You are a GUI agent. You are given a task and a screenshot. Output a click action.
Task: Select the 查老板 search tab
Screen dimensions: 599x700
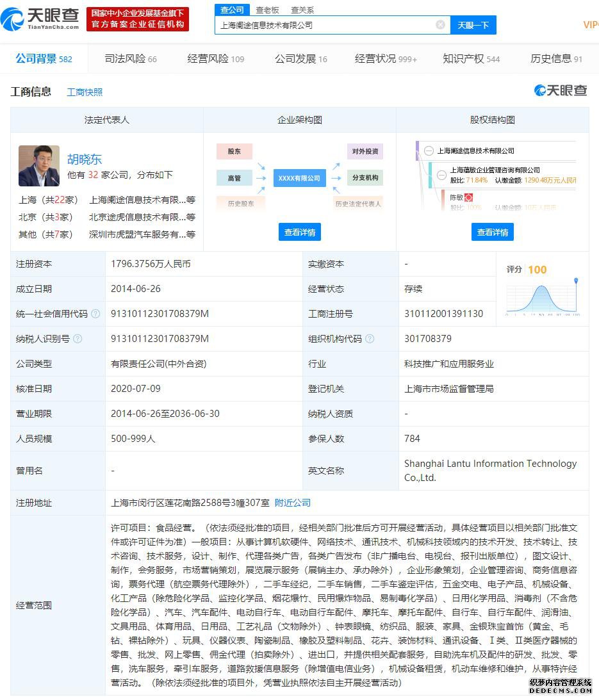coord(267,10)
